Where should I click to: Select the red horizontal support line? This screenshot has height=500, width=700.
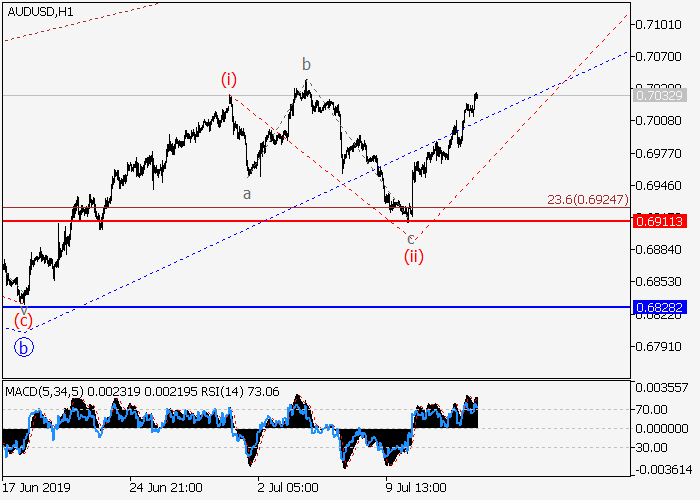coord(300,220)
